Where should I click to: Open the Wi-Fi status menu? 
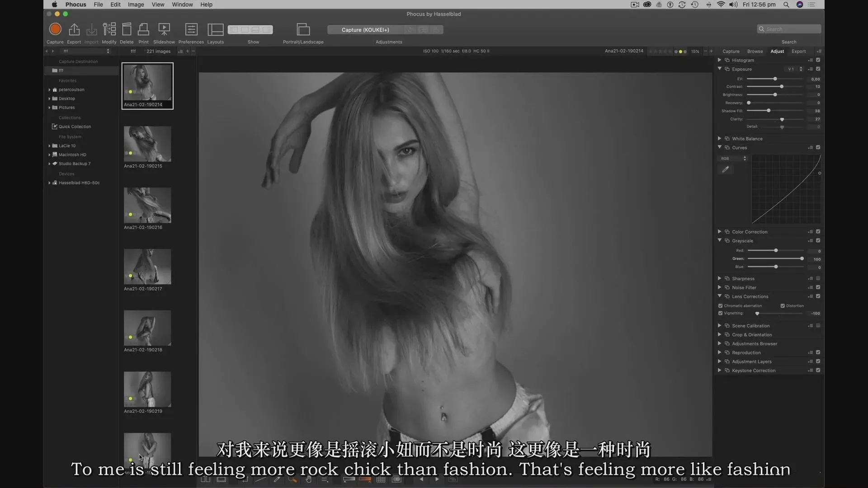pyautogui.click(x=721, y=5)
